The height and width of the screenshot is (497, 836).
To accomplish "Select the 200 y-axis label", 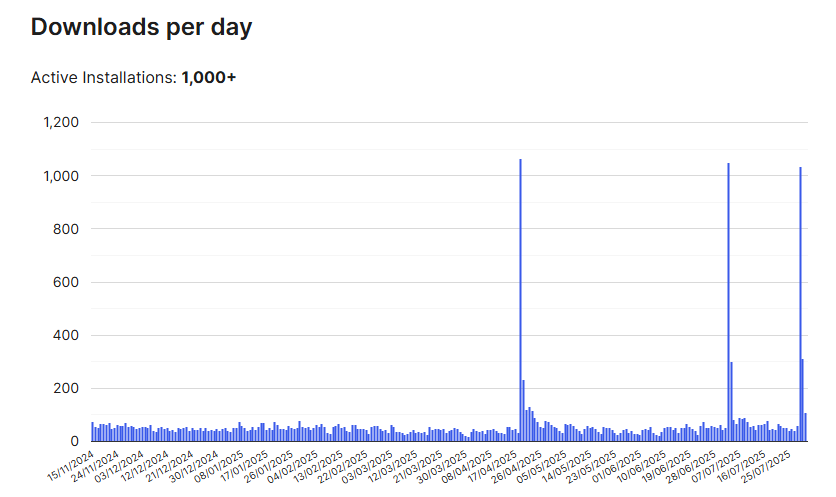I will pos(65,388).
